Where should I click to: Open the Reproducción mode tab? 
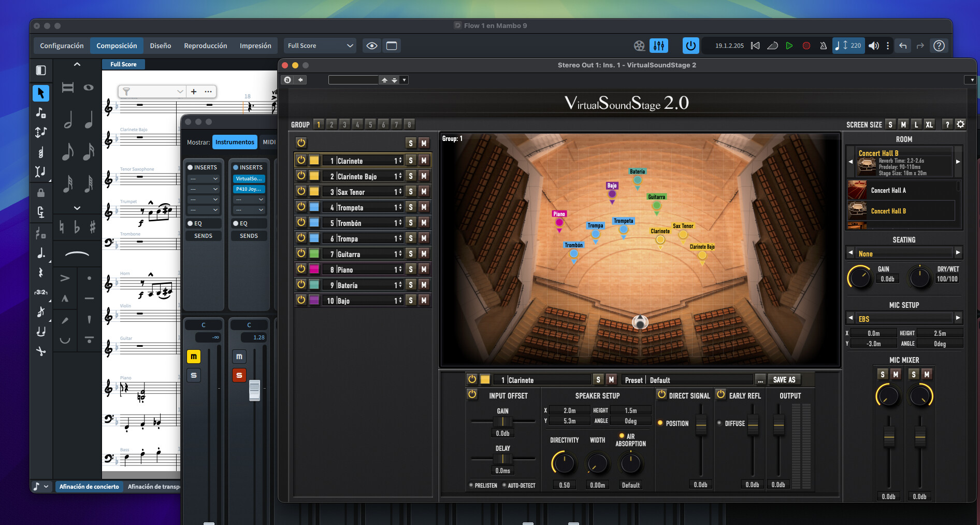pyautogui.click(x=206, y=46)
